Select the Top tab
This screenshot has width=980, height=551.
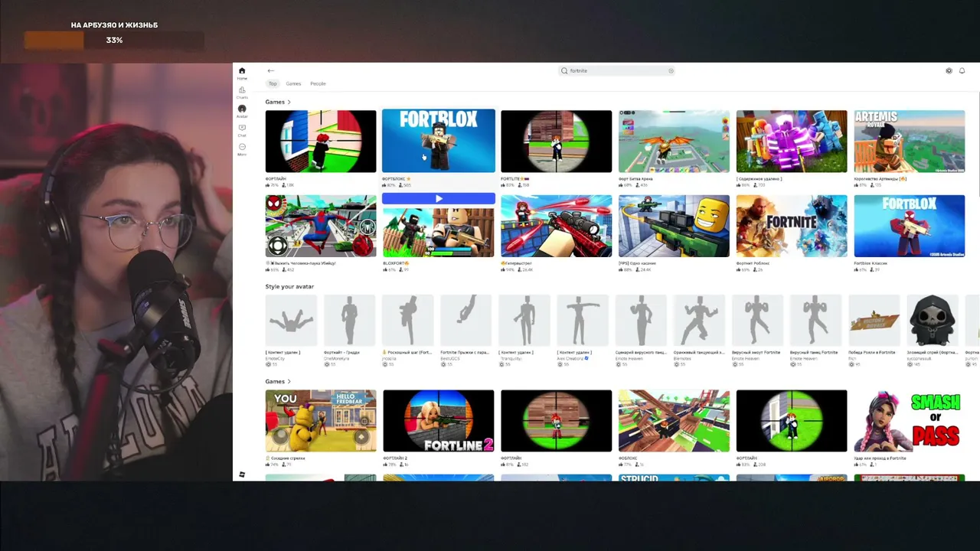(x=273, y=83)
